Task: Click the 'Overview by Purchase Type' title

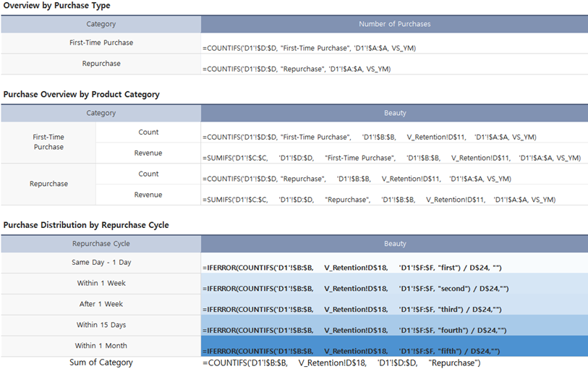Action: pos(57,6)
